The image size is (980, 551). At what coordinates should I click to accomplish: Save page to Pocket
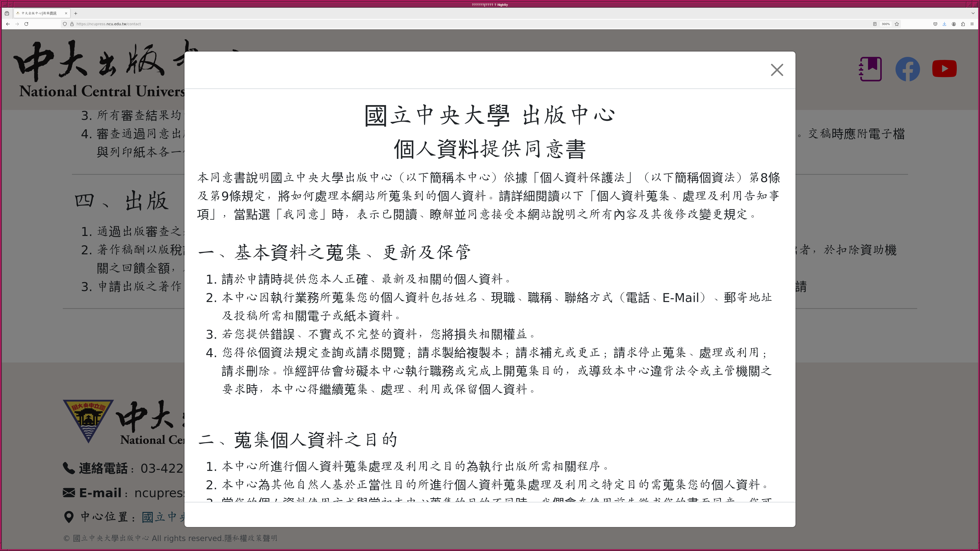935,24
